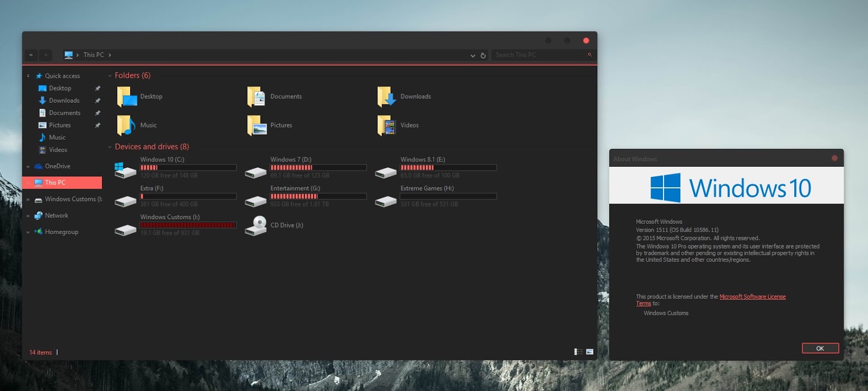Click the Windows 10 (C:) usage bar
868x391 pixels.
pyautogui.click(x=188, y=168)
